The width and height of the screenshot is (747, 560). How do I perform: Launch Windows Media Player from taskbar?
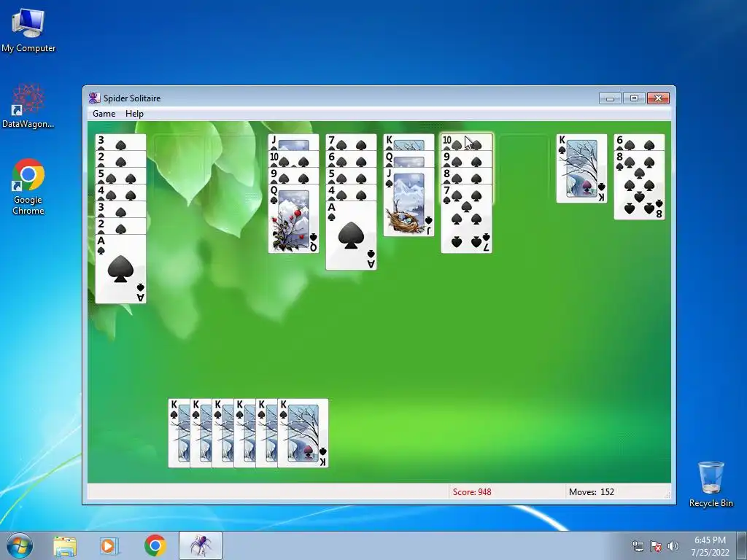coord(108,545)
